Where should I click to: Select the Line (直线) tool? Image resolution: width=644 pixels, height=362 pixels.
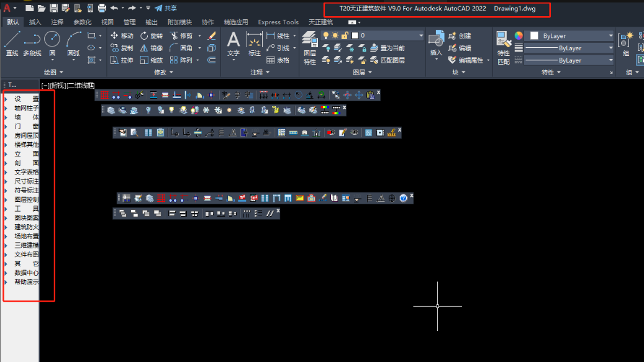(12, 44)
